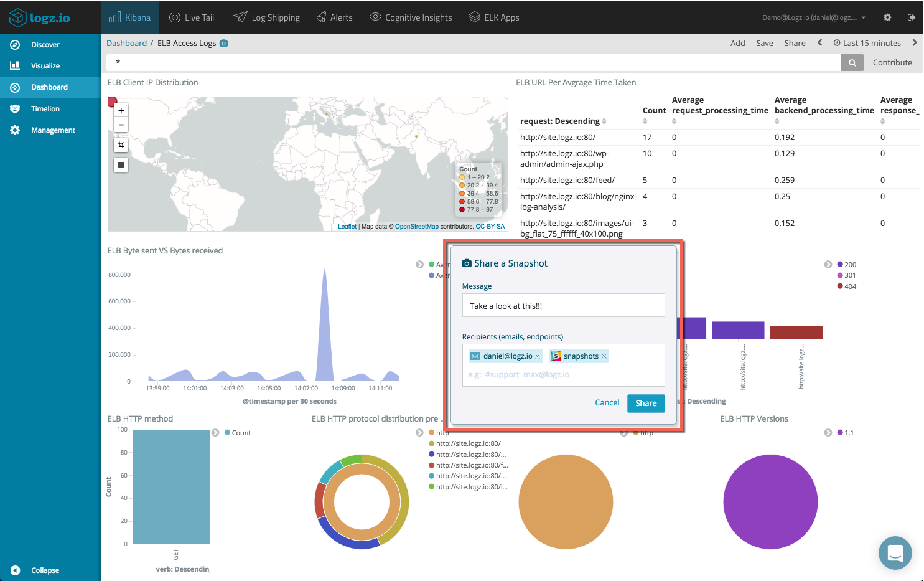Open the ELK Apps tab

coord(494,17)
